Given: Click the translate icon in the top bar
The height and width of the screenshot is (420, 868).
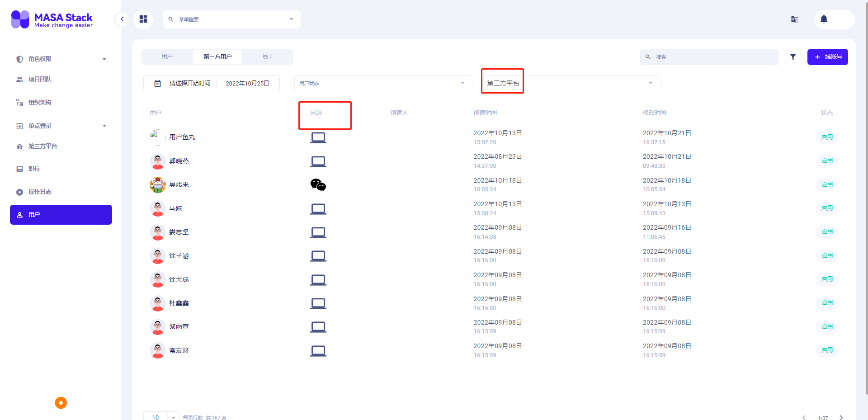Looking at the screenshot, I should click(794, 19).
